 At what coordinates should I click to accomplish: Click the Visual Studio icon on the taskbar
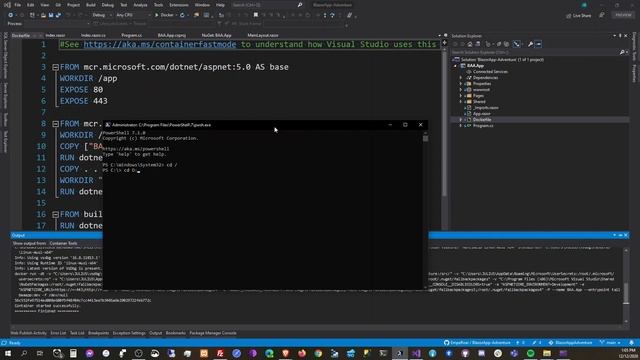point(416,353)
